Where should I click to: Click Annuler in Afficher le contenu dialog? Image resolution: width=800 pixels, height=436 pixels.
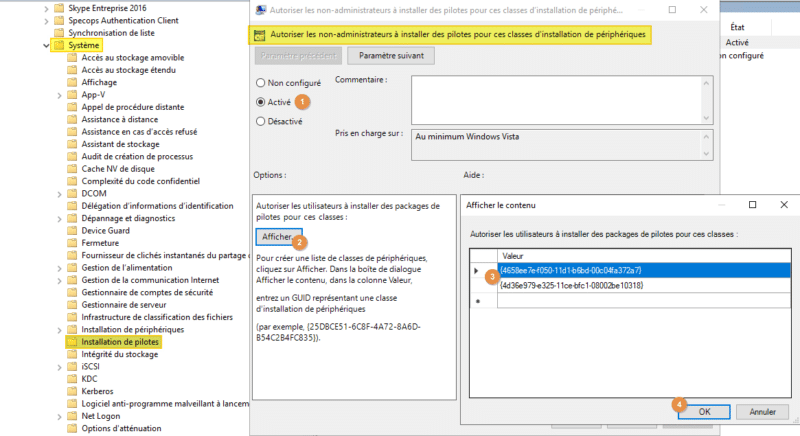pos(762,412)
